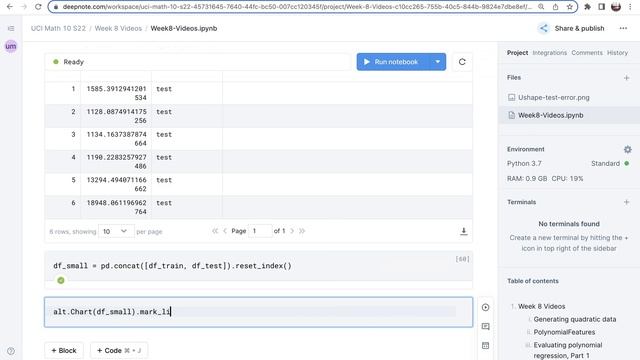Click the + Code button
The height and width of the screenshot is (360, 640).
click(118, 350)
